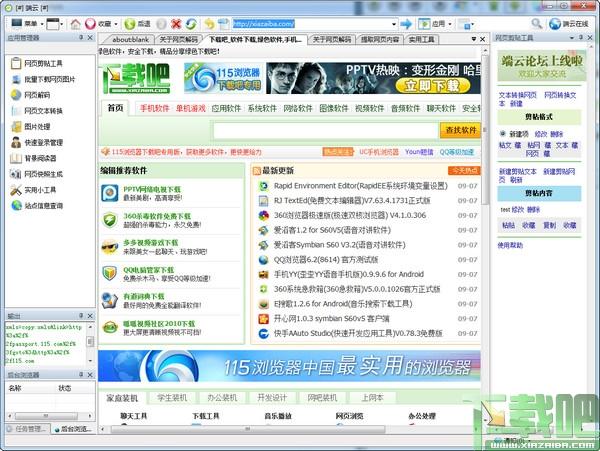Click the grey forward navigation icon

[161, 24]
